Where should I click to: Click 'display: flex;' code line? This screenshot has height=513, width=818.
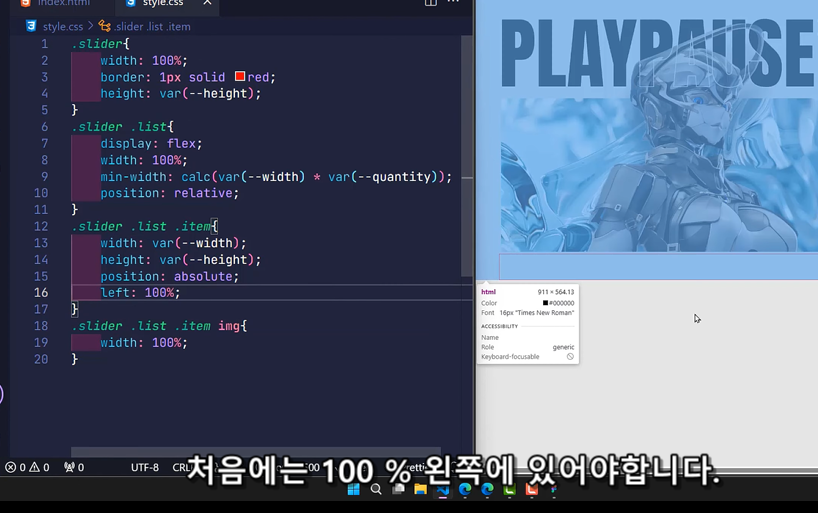151,144
